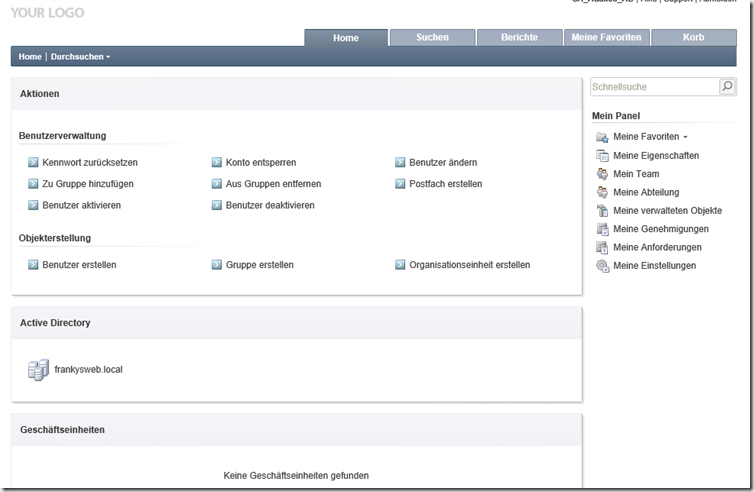Click into the Schnellsuche input field
754x492 pixels.
pyautogui.click(x=654, y=87)
